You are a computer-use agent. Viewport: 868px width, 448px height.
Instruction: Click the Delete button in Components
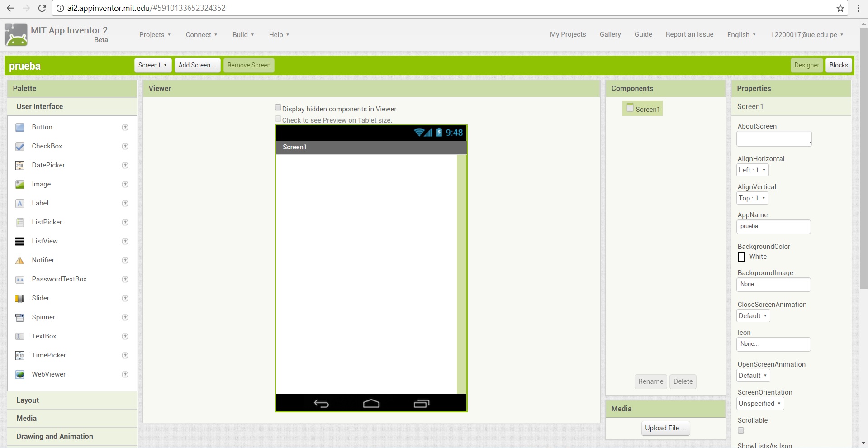coord(683,381)
